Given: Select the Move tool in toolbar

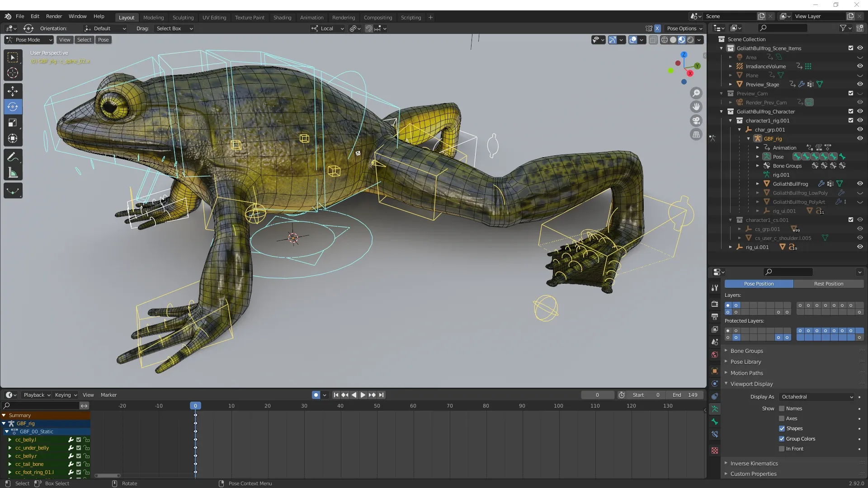Looking at the screenshot, I should pos(13,90).
